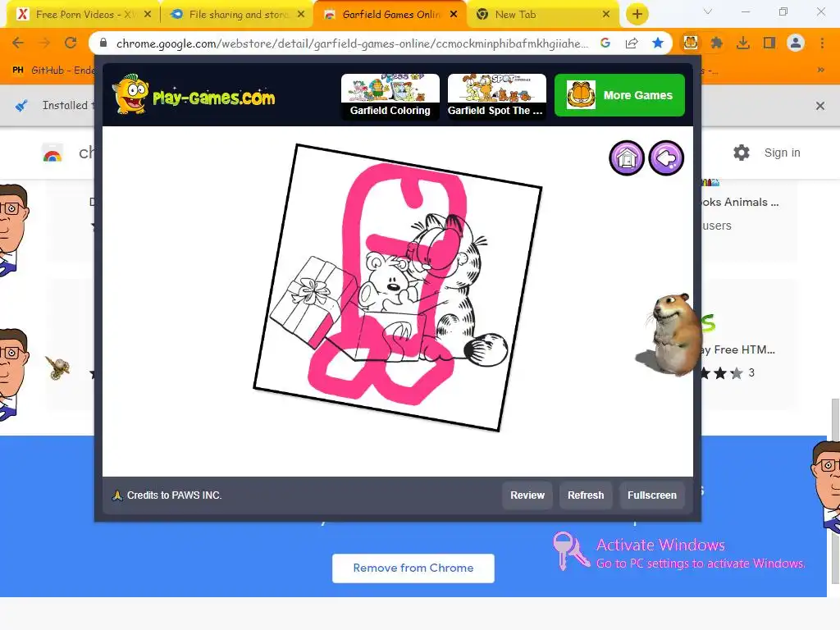Click the Garfield extension icon in toolbar
840x630 pixels.
click(x=691, y=43)
